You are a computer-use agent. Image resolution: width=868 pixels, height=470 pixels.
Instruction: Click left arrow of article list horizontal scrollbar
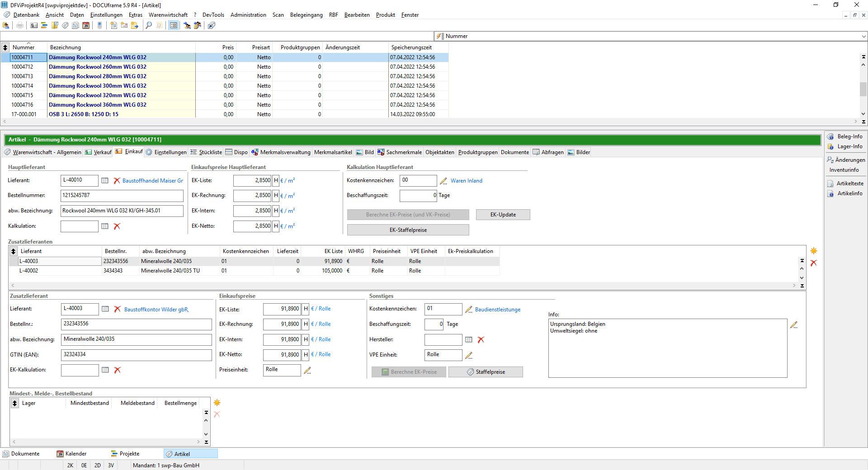pyautogui.click(x=5, y=121)
